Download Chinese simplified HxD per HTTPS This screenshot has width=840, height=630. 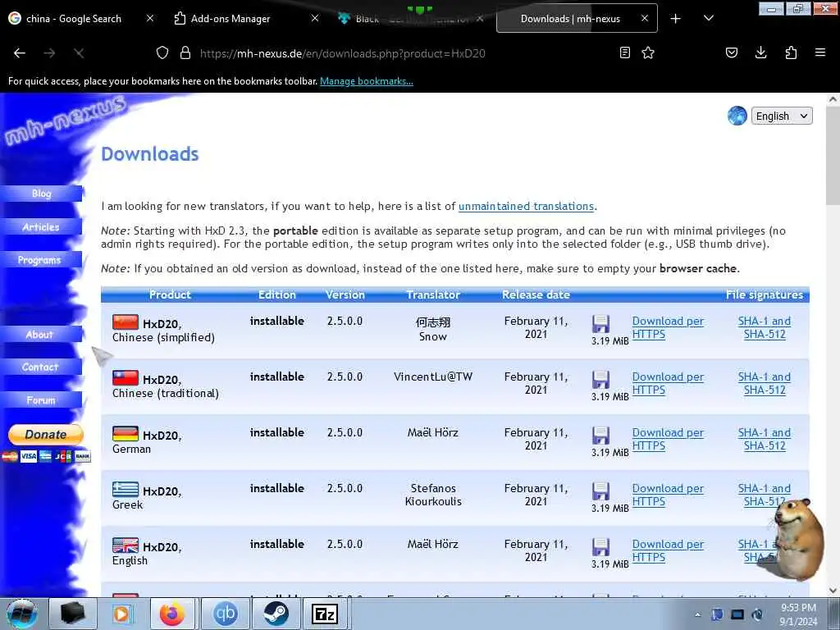668,327
